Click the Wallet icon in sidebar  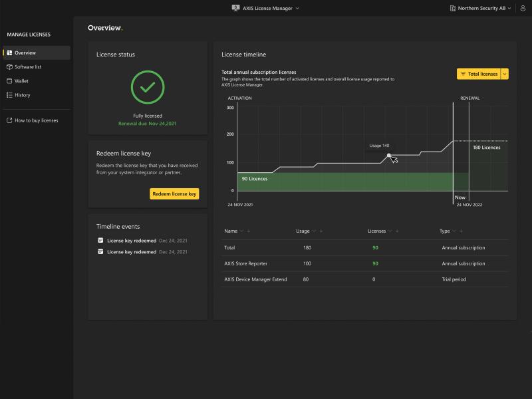pos(9,81)
